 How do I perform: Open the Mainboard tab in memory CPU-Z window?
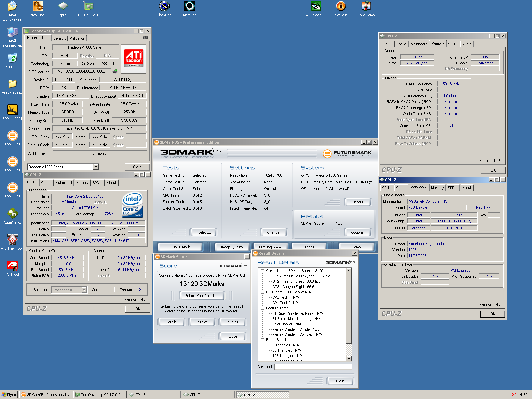coord(419,44)
